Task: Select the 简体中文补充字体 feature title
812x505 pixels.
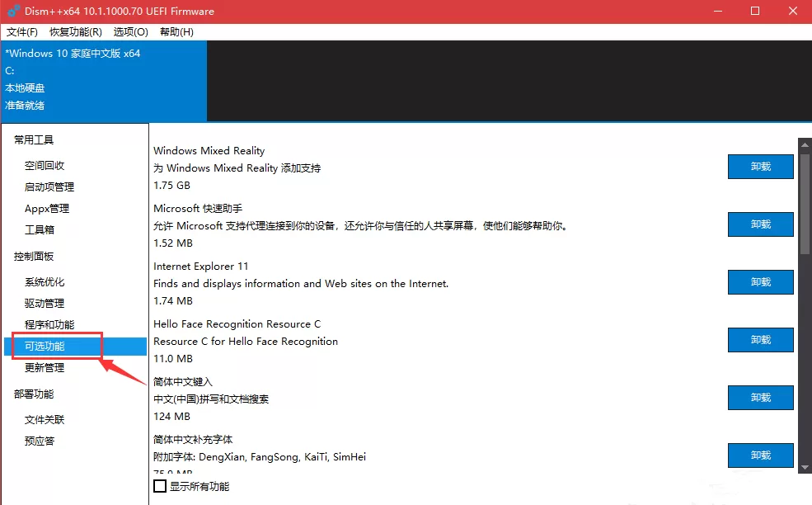Action: tap(193, 440)
